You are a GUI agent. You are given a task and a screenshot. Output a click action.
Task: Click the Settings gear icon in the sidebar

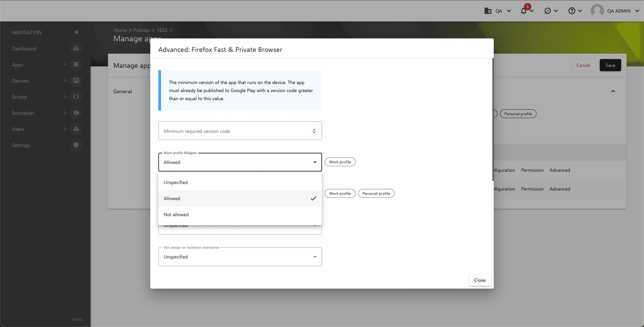point(76,145)
